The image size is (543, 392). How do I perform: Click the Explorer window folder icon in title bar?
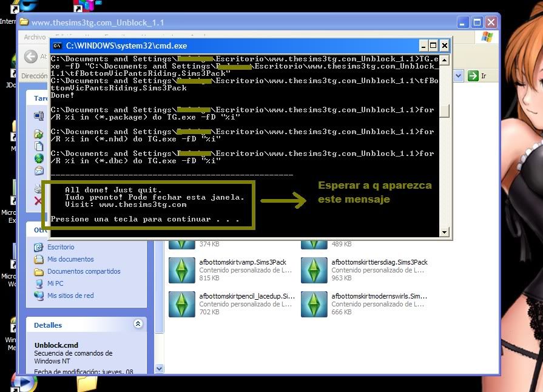24,22
